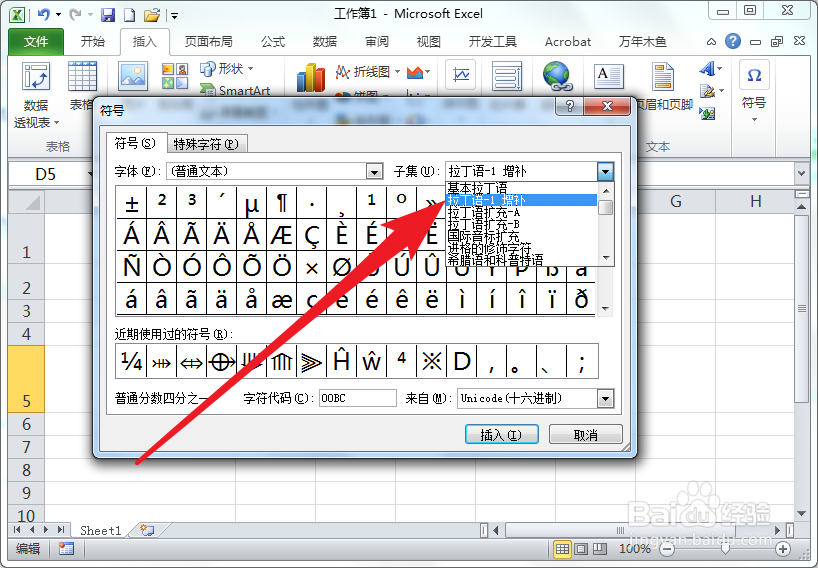This screenshot has height=568, width=818.
Task: Select the ¼ recently used symbol
Action: coord(131,361)
